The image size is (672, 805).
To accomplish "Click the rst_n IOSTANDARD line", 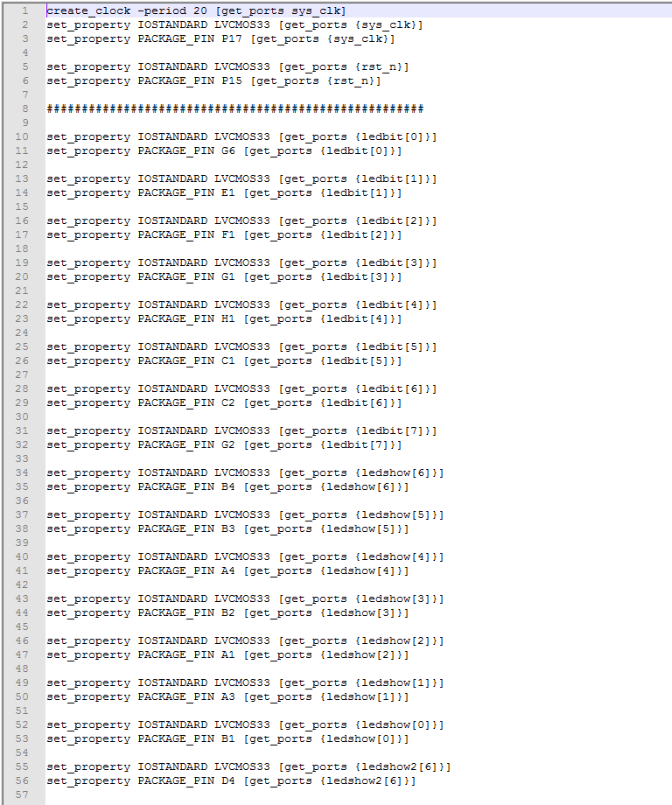I will click(227, 66).
